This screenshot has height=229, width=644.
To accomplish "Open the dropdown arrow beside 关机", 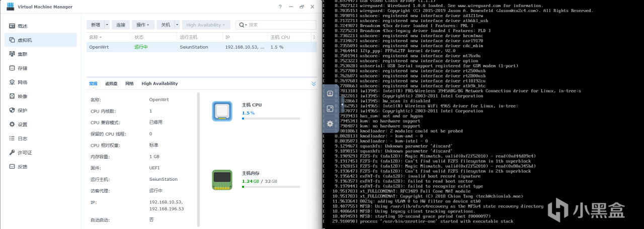I will tap(177, 25).
